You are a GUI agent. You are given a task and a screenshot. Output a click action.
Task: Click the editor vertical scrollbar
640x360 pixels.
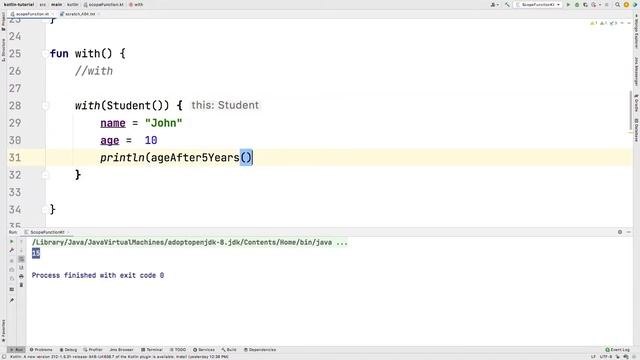tap(631, 111)
